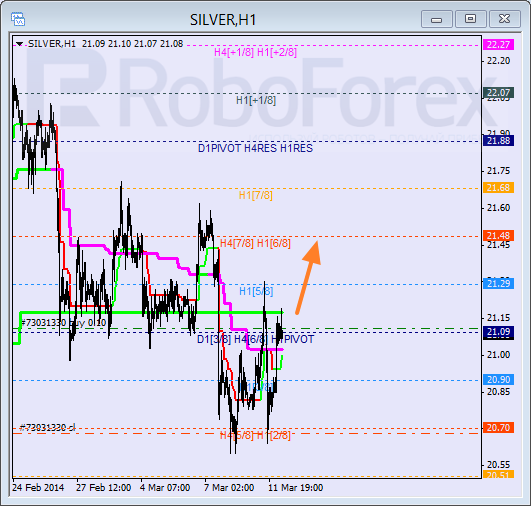Click the 11 Mar 19:00 time marker

[x=296, y=488]
